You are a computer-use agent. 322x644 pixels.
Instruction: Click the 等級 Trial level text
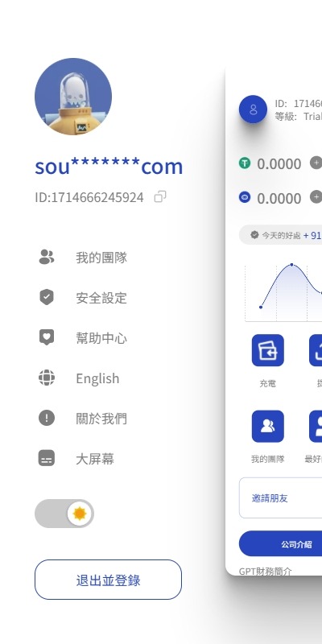click(x=298, y=116)
